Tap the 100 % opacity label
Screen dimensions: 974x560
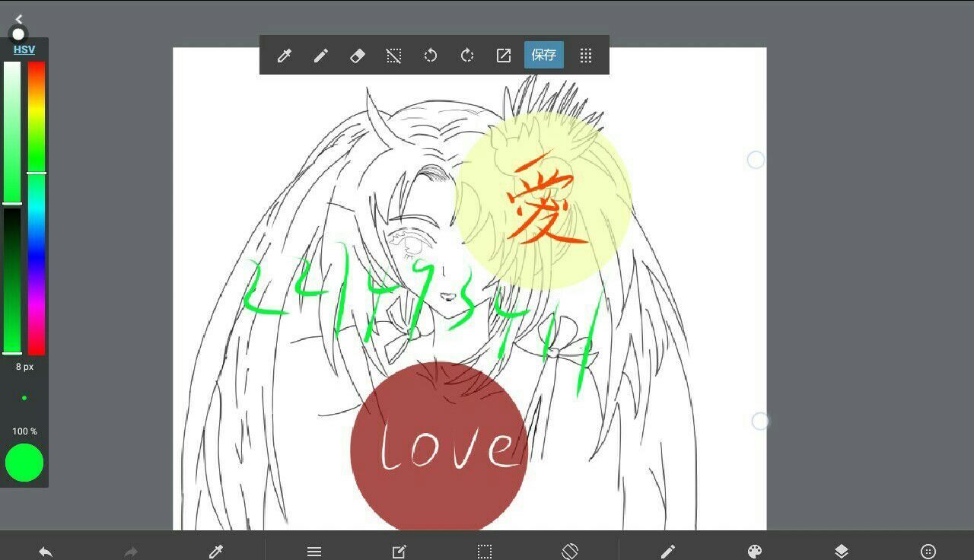[24, 431]
